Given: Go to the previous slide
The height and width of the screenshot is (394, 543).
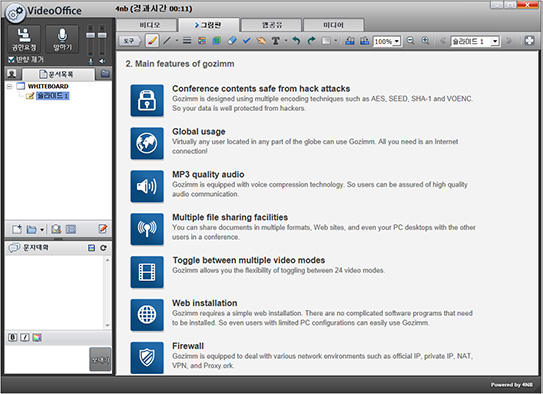Looking at the screenshot, I should point(443,41).
